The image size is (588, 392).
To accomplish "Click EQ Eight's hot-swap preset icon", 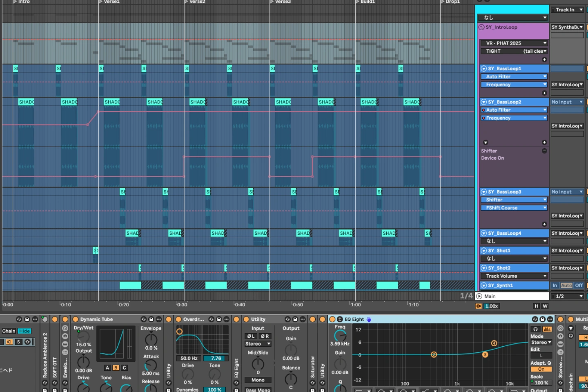I will pos(535,319).
